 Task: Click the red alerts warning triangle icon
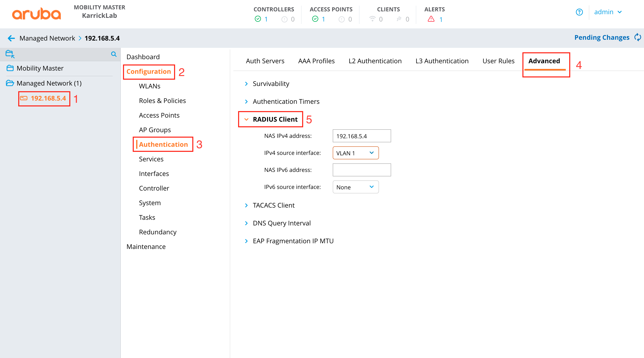point(431,19)
